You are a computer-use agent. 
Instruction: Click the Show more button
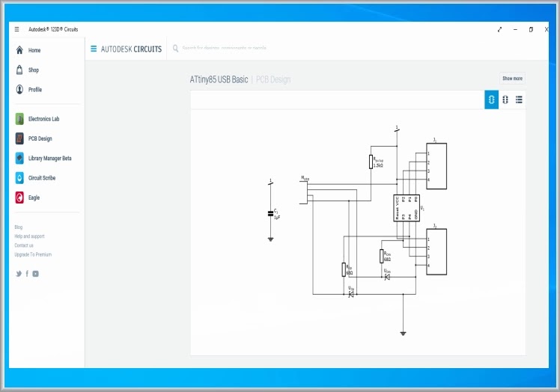click(x=512, y=79)
